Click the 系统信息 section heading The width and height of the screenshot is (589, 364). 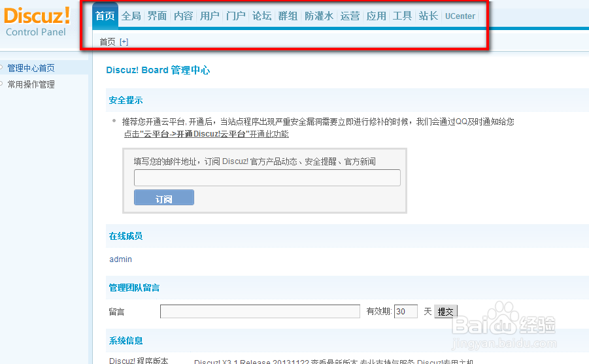coord(126,340)
